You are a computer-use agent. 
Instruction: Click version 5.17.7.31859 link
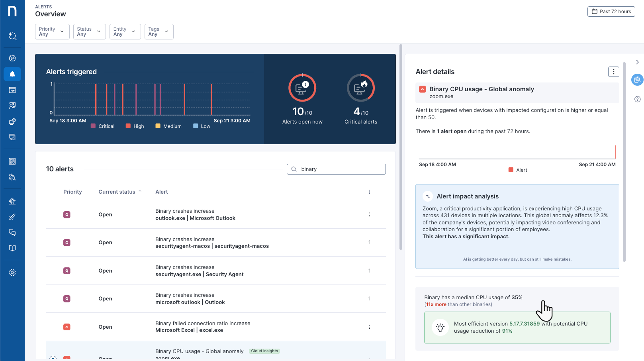tap(524, 324)
